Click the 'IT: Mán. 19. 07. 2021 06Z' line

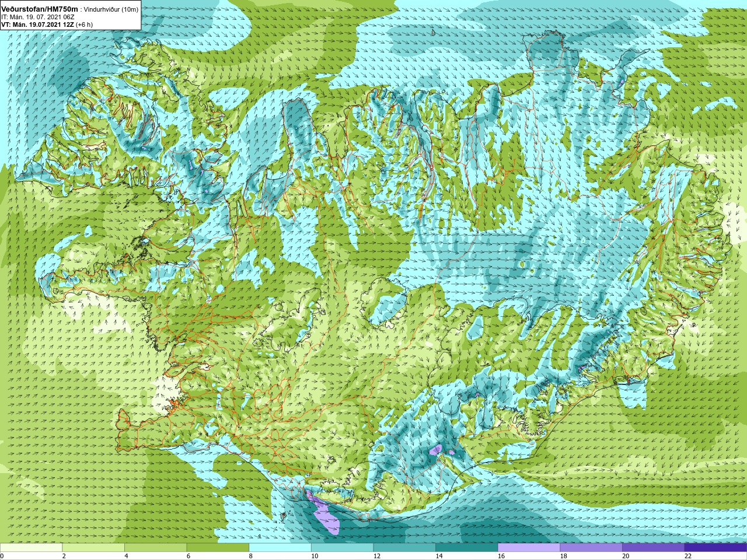[x=38, y=17]
